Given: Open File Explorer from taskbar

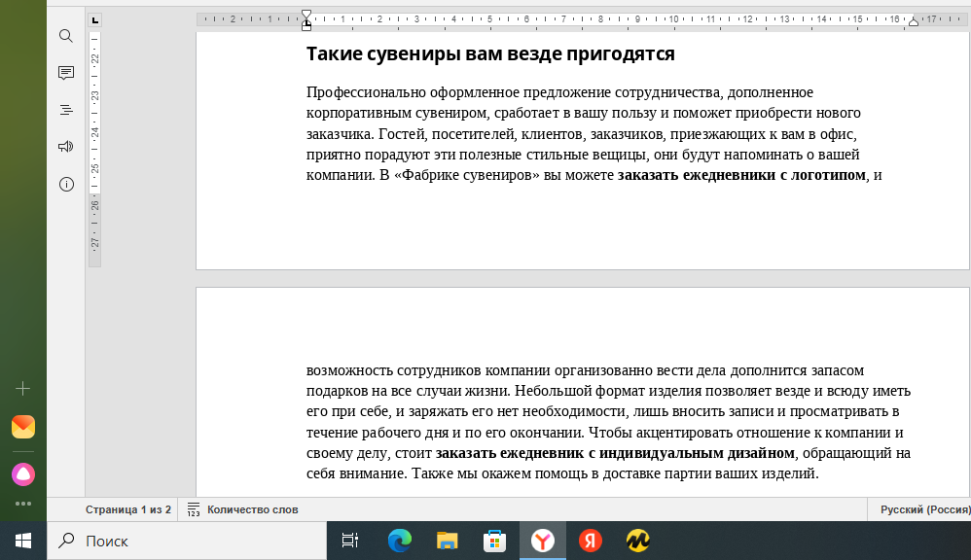Looking at the screenshot, I should [448, 541].
